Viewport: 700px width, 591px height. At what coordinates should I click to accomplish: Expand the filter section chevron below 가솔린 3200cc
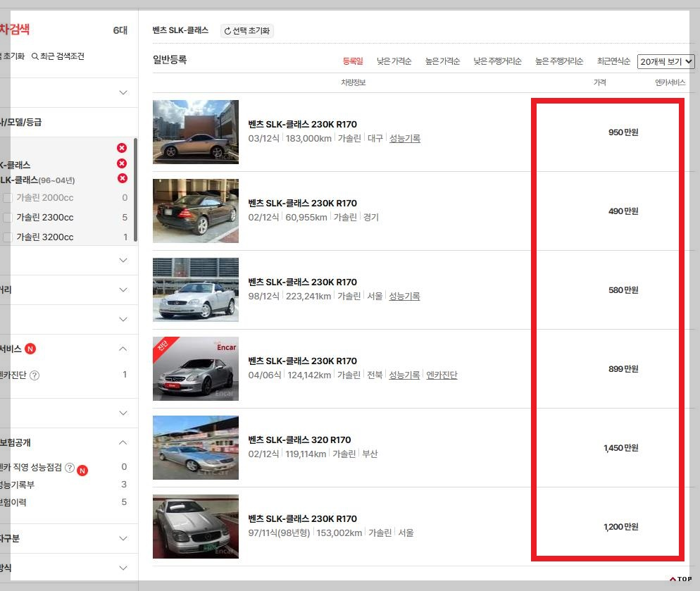click(x=123, y=260)
